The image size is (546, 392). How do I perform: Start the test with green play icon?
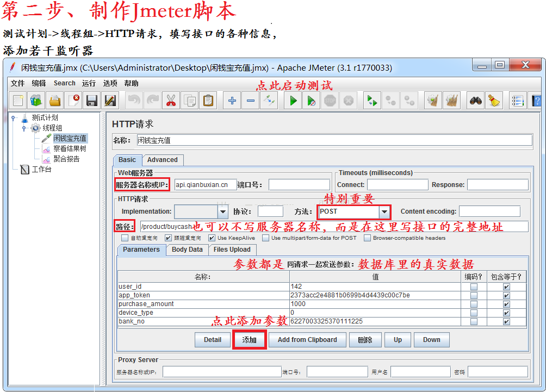tap(293, 101)
